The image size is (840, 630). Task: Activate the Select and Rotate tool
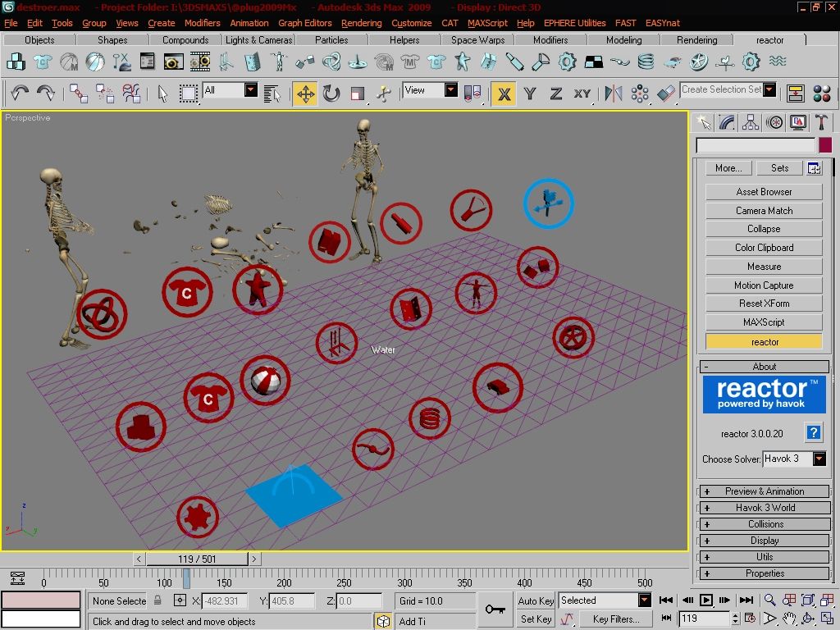click(x=331, y=94)
